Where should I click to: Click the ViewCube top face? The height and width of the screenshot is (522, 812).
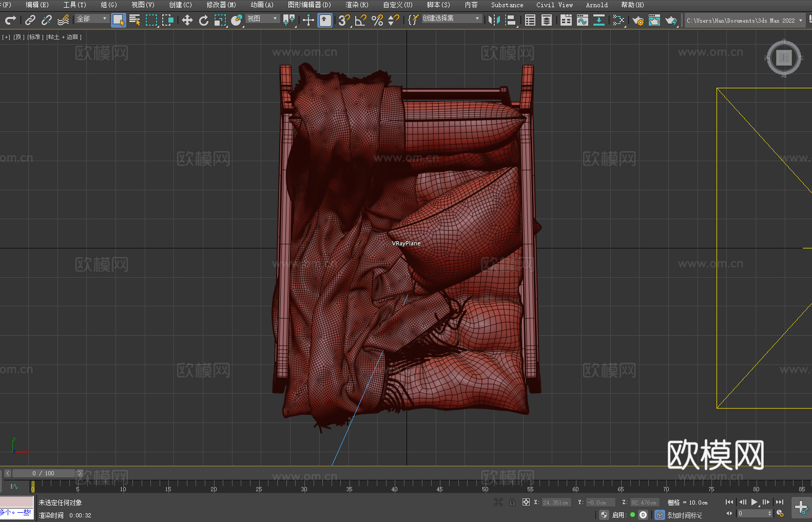(784, 57)
